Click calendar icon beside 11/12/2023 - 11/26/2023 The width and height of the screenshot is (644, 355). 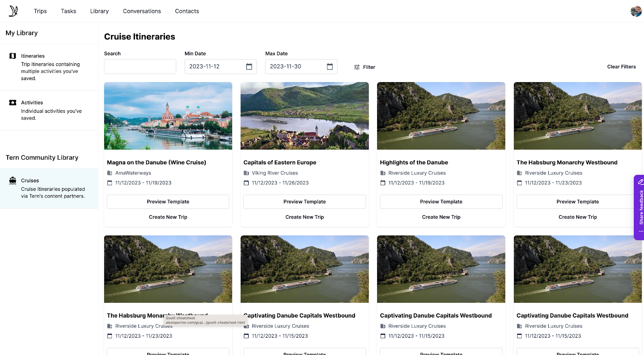246,183
